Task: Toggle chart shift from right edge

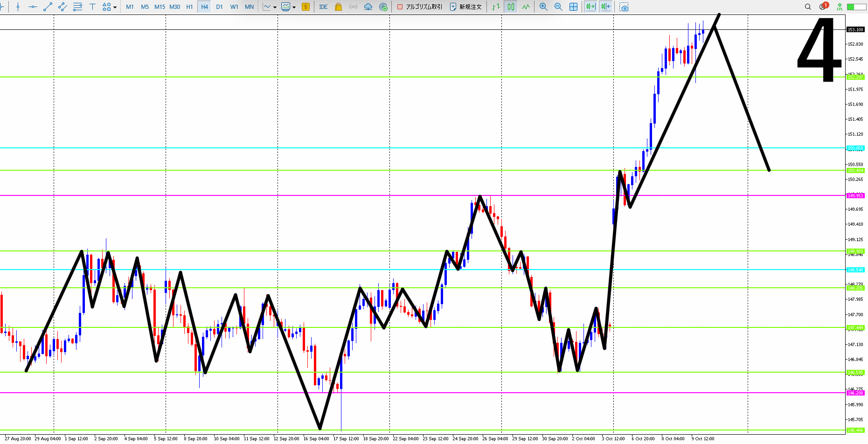Action: click(x=606, y=7)
